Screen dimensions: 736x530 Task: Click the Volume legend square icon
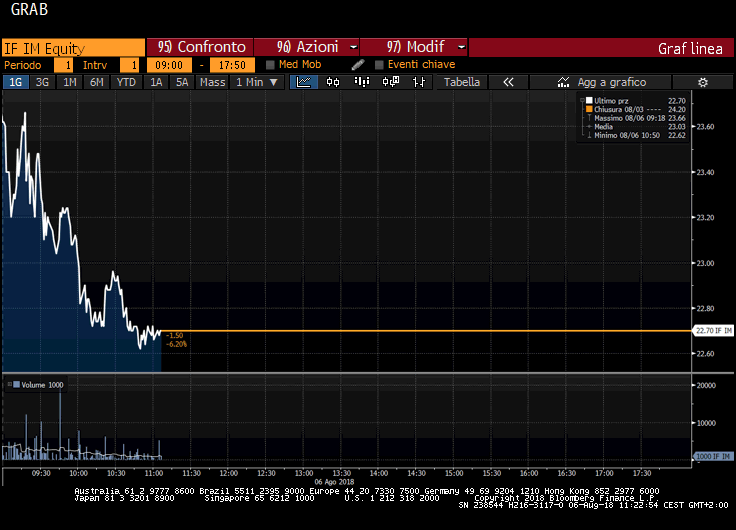point(17,385)
